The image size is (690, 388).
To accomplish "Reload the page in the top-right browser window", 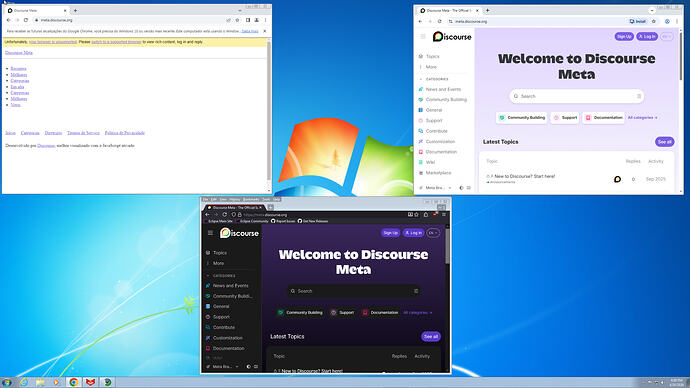I will [439, 22].
